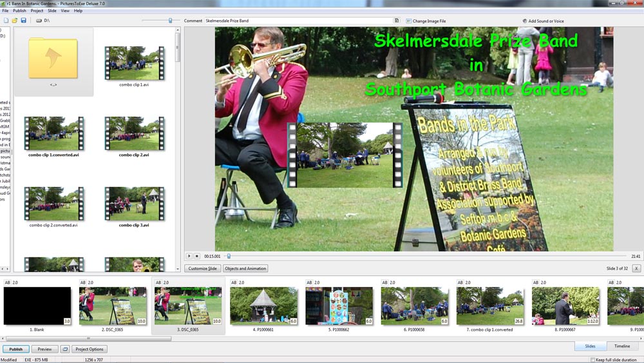Open the Help menu
Image resolution: width=644 pixels, height=363 pixels.
coord(78,11)
